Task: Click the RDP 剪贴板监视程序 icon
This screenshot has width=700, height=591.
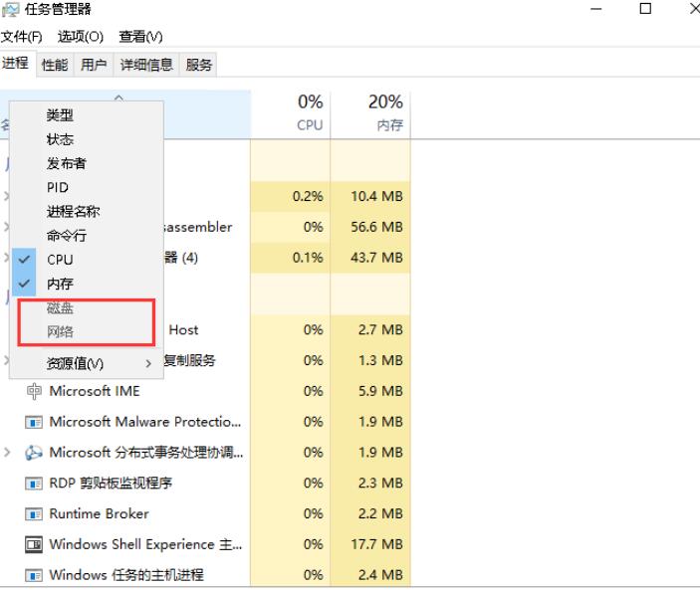Action: click(34, 484)
